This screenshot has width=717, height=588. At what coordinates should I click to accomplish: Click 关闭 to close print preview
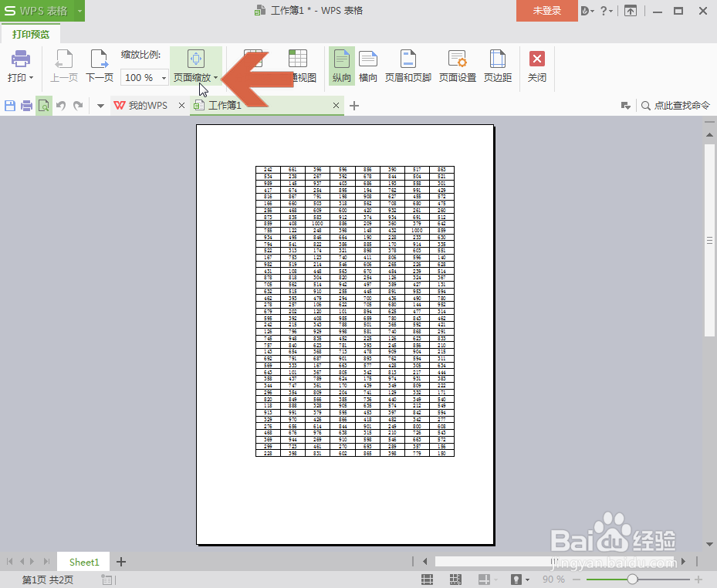537,66
